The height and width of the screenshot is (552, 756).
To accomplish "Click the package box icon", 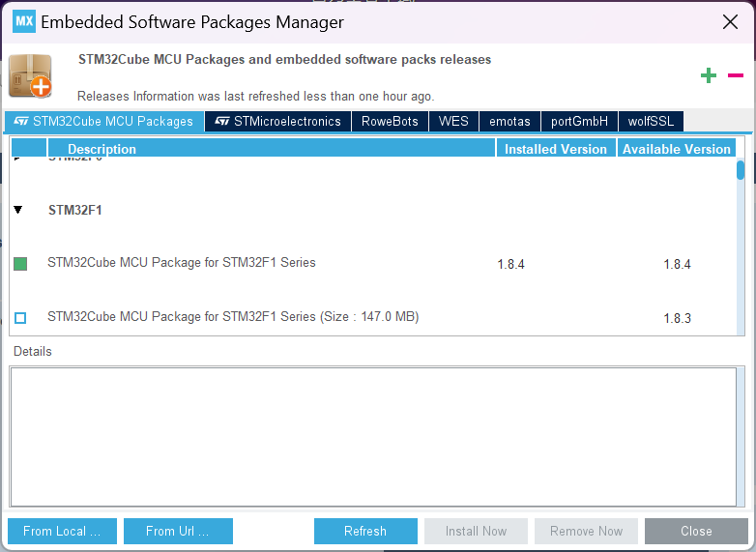I will coord(30,75).
